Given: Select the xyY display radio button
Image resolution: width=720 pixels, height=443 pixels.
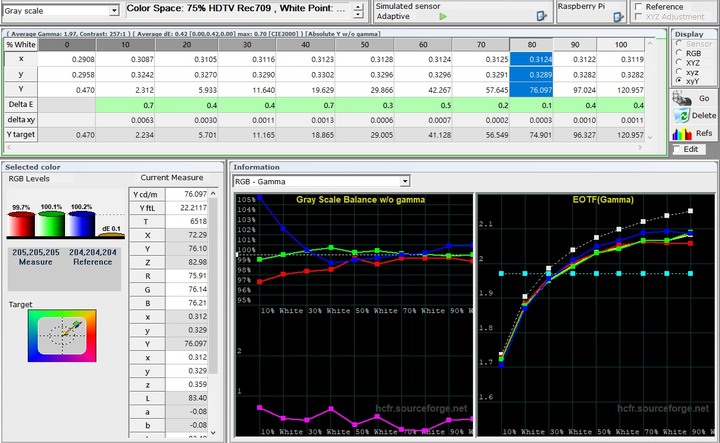Looking at the screenshot, I should click(679, 80).
